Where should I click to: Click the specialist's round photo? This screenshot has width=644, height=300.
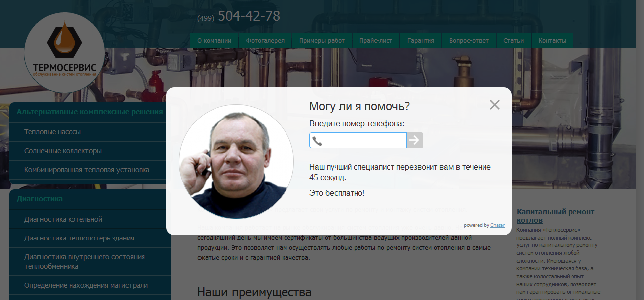point(236,161)
